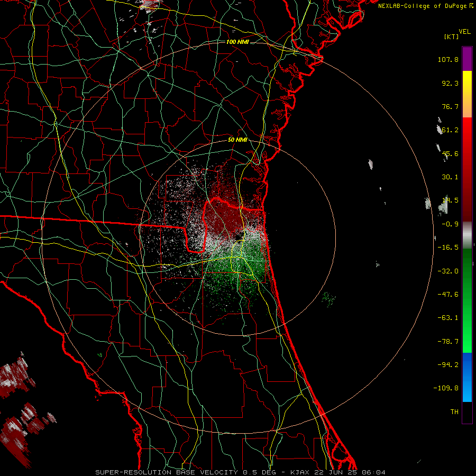Select the -47.6 velocity scale value
The height and width of the screenshot is (476, 476).
coord(448,295)
